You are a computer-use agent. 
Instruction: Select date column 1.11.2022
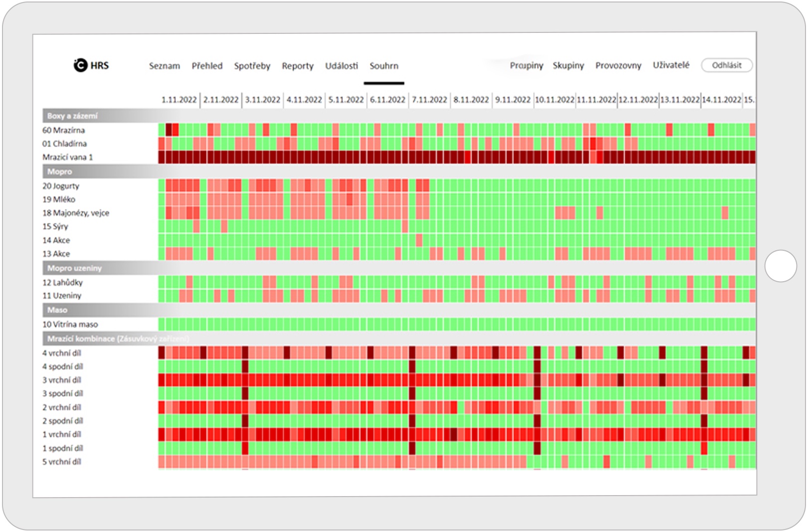179,100
